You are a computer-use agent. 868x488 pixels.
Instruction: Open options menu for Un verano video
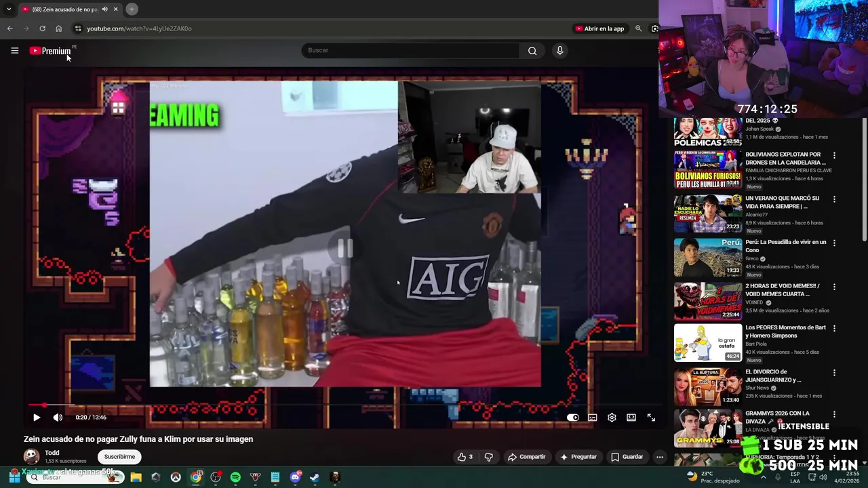pyautogui.click(x=834, y=199)
